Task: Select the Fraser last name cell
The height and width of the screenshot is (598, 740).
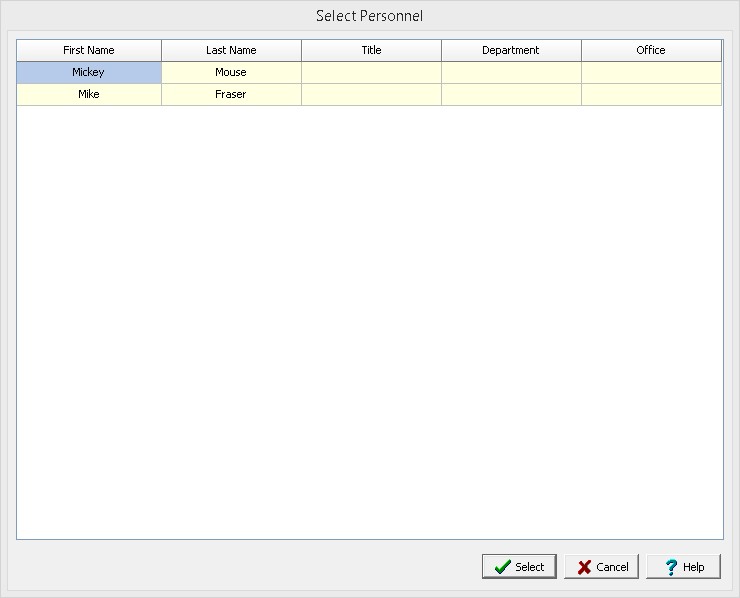Action: click(231, 94)
